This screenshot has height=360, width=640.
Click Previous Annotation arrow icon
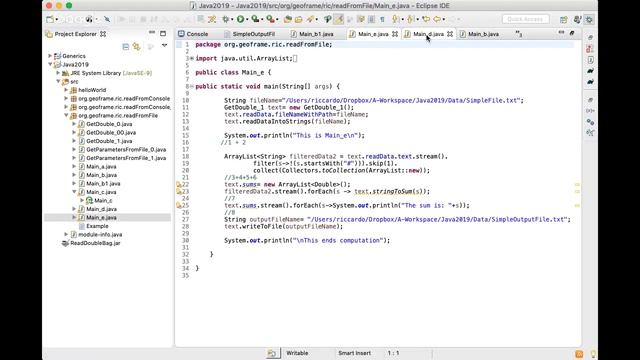[x=411, y=19]
